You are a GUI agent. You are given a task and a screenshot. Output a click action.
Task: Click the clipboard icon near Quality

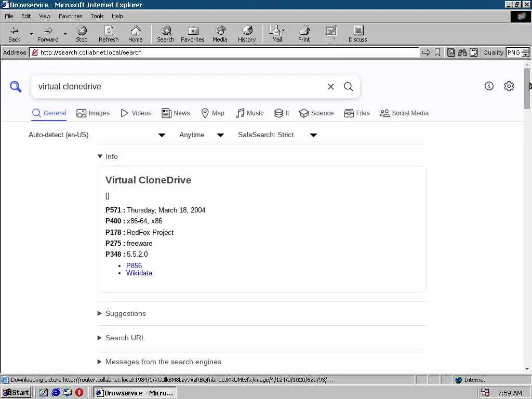tap(474, 52)
